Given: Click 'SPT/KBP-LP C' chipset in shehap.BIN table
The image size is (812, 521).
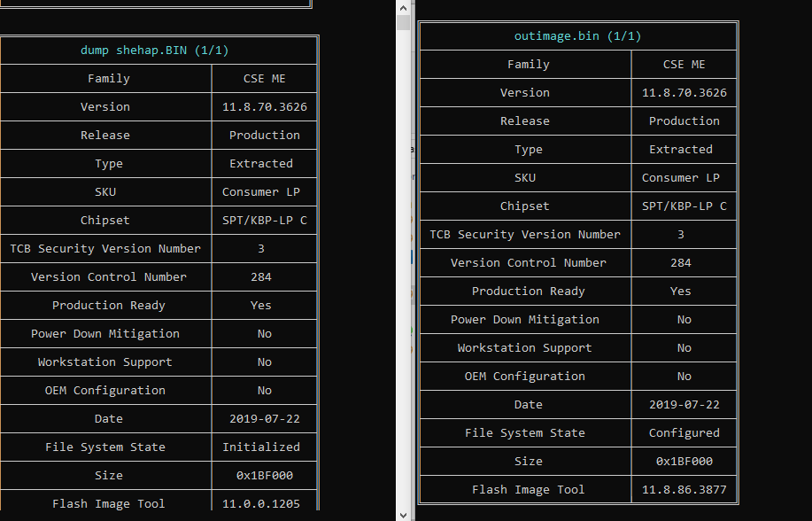Looking at the screenshot, I should [x=265, y=221].
